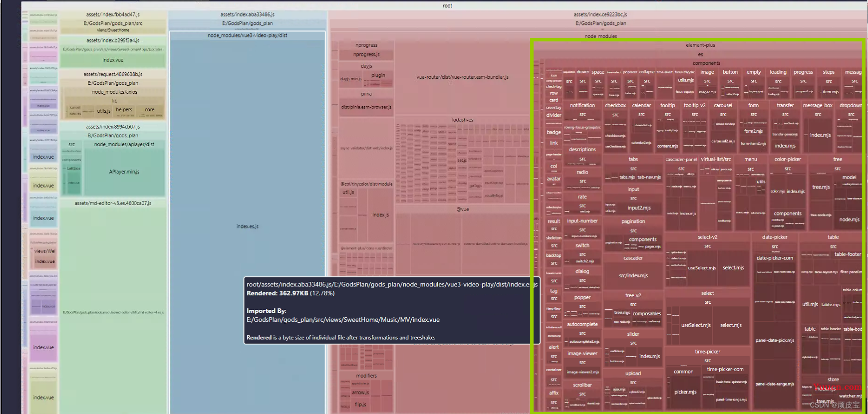The image size is (868, 414).
Task: Click the autocomplete component header
Action: (x=582, y=324)
